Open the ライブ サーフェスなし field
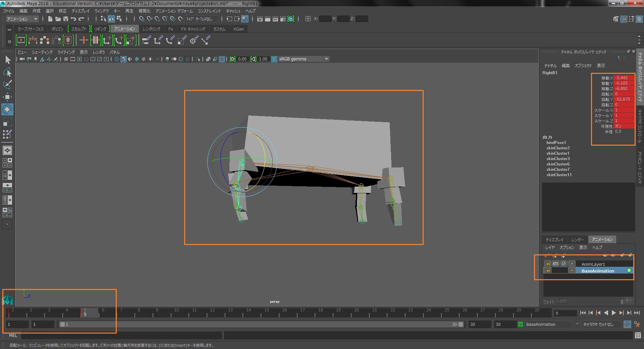 point(202,19)
